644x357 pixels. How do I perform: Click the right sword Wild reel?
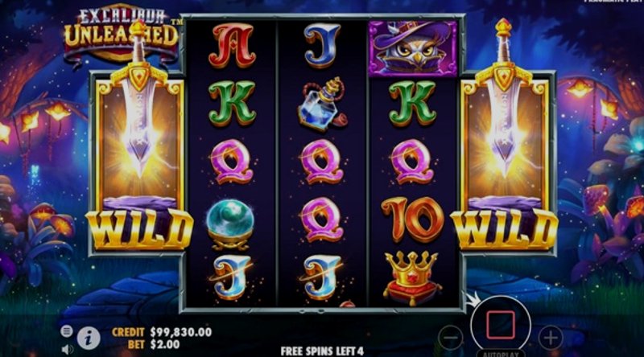point(505,162)
